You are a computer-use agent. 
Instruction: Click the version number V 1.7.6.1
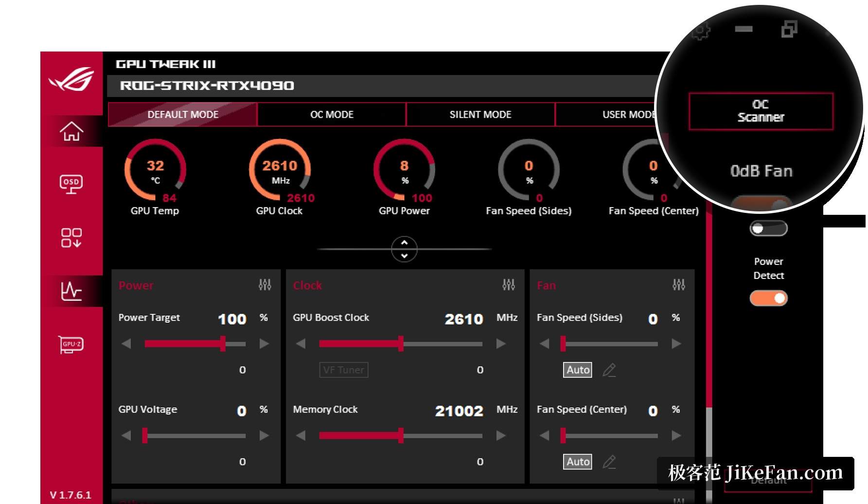(x=71, y=495)
